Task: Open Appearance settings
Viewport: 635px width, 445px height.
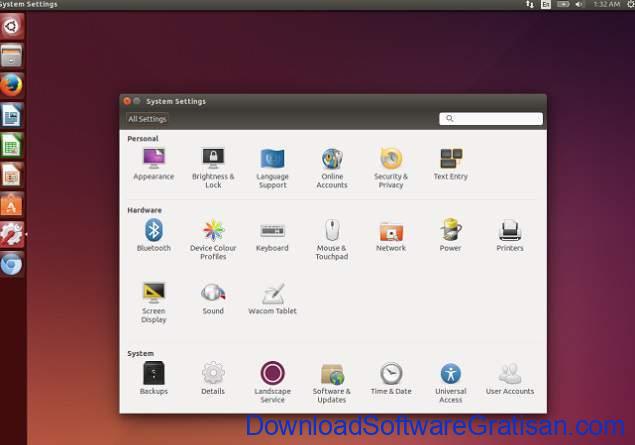Action: (x=153, y=164)
